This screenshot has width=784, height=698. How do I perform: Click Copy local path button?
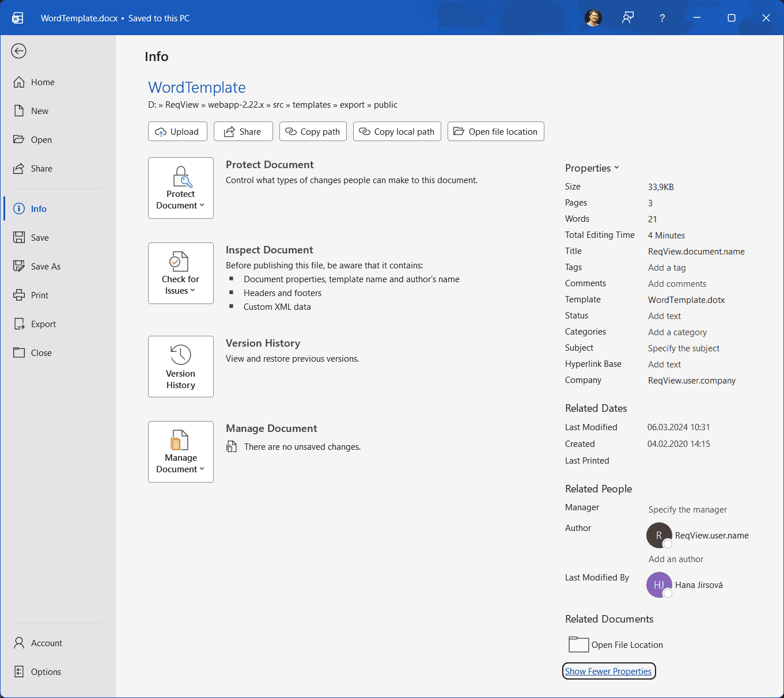tap(397, 131)
